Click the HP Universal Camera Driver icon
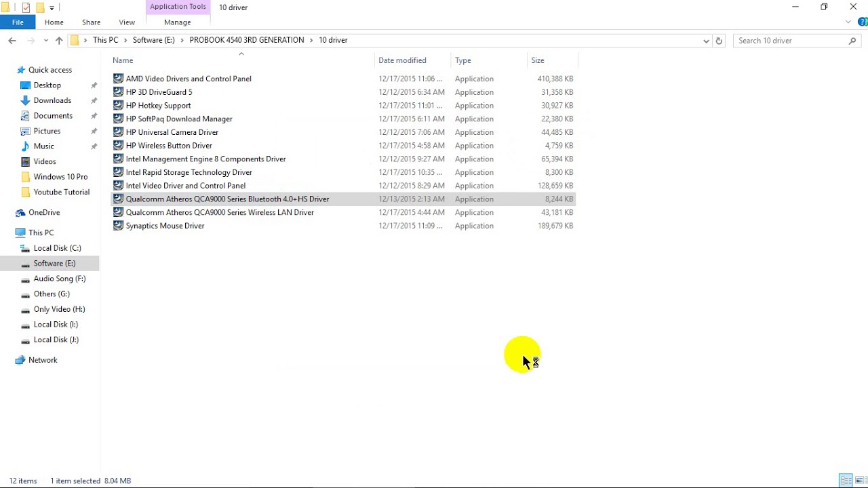This screenshot has height=488, width=868. pyautogui.click(x=119, y=132)
